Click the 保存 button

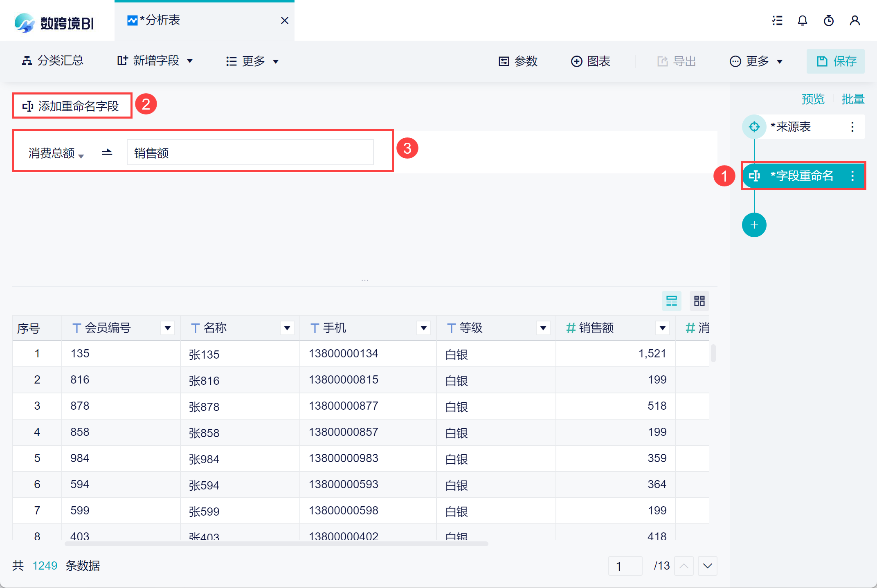click(x=836, y=61)
